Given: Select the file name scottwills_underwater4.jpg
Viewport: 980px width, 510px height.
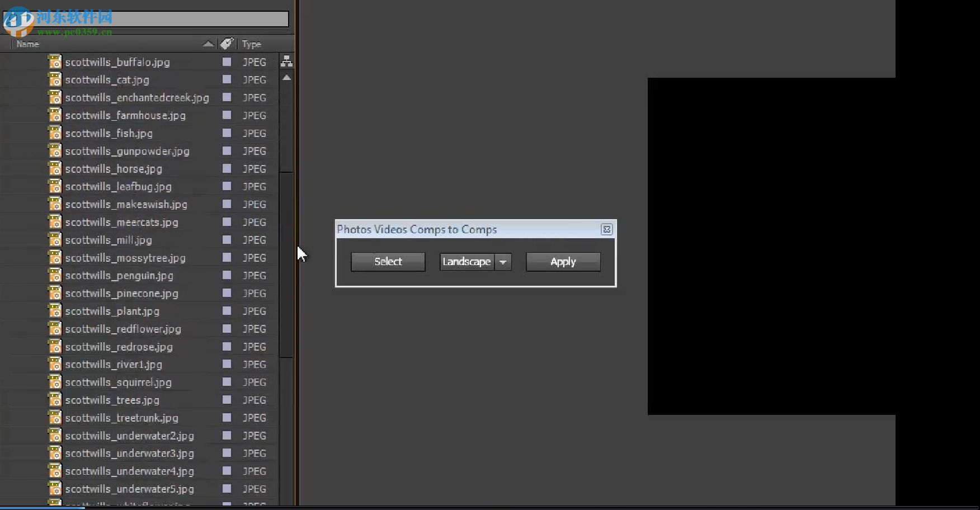Looking at the screenshot, I should 130,471.
